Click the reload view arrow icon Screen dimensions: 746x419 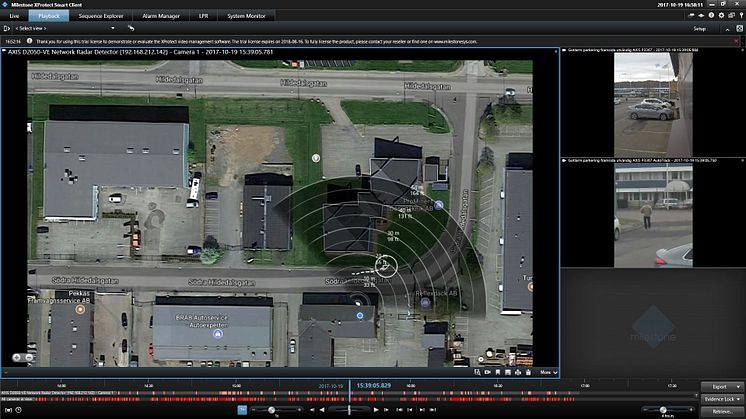[131, 29]
